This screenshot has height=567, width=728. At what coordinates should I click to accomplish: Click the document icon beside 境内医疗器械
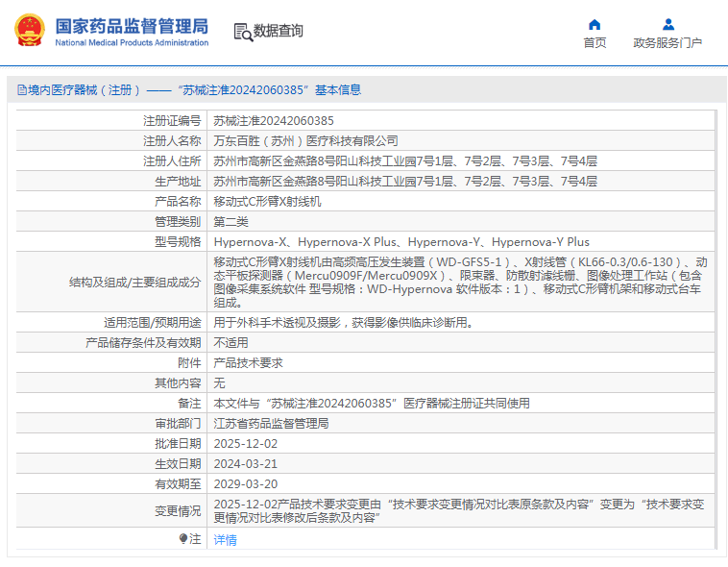[21, 89]
